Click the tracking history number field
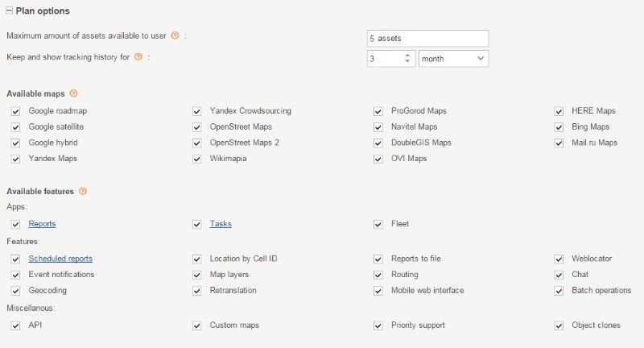This screenshot has width=644, height=348. pyautogui.click(x=382, y=59)
